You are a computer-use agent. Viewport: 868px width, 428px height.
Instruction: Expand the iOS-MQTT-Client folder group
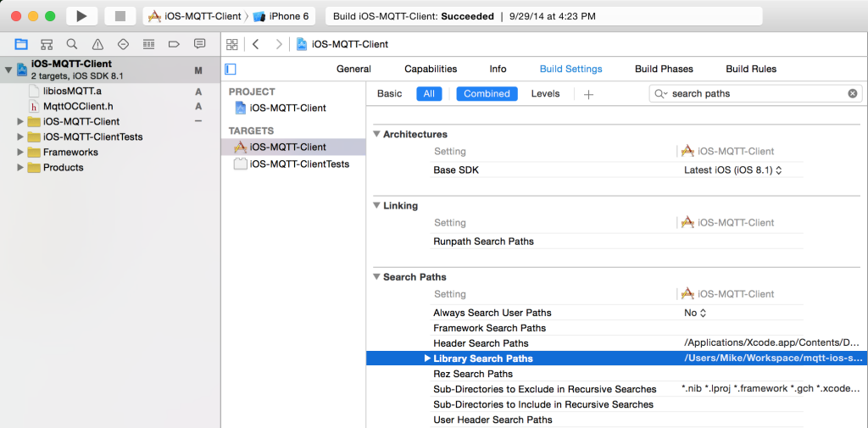coord(21,121)
